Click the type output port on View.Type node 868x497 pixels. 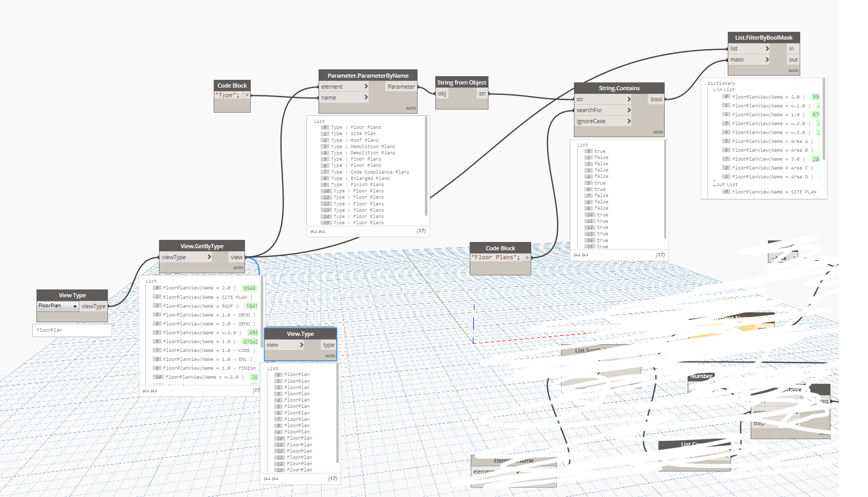(328, 345)
